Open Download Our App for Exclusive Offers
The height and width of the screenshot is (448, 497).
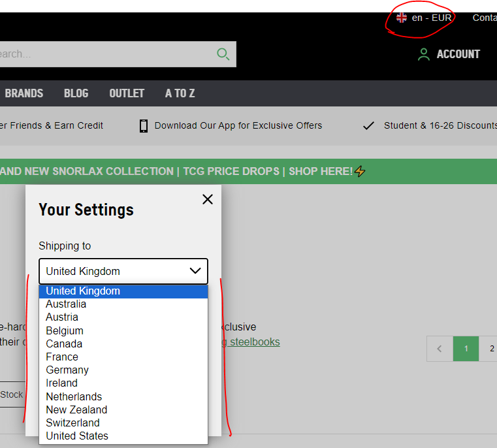(238, 125)
